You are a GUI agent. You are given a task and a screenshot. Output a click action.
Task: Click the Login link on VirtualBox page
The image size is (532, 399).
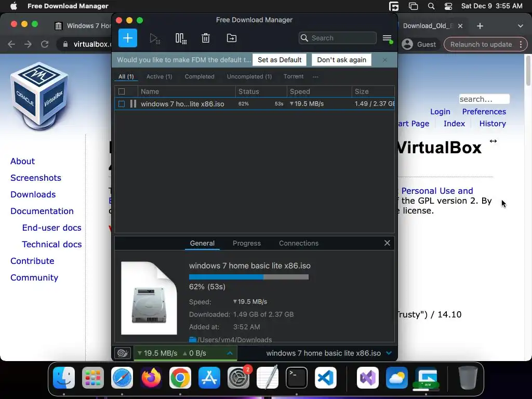coord(440,112)
